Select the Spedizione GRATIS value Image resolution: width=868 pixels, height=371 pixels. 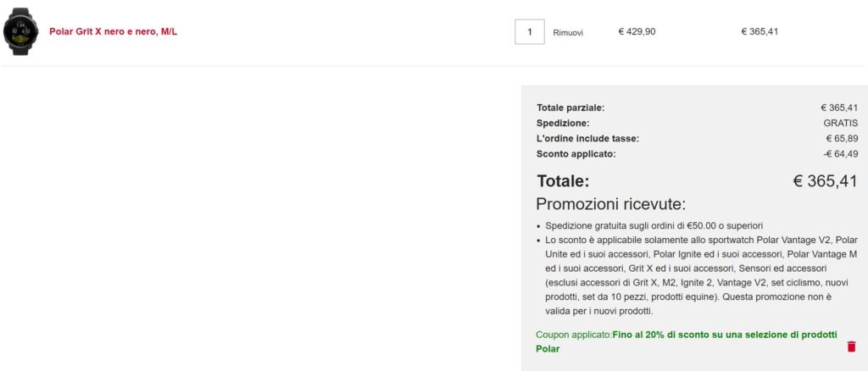tap(840, 124)
